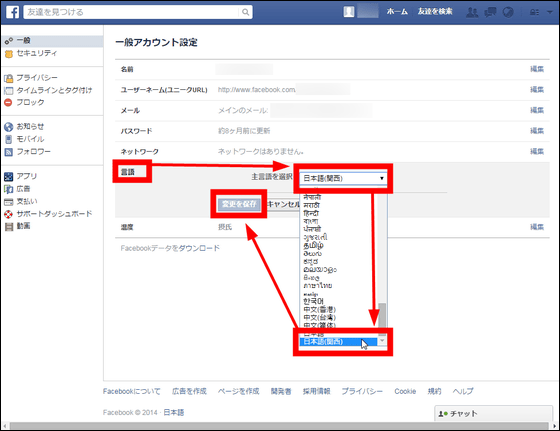Open footer ヘルプ link
This screenshot has height=431, width=560.
point(463,391)
